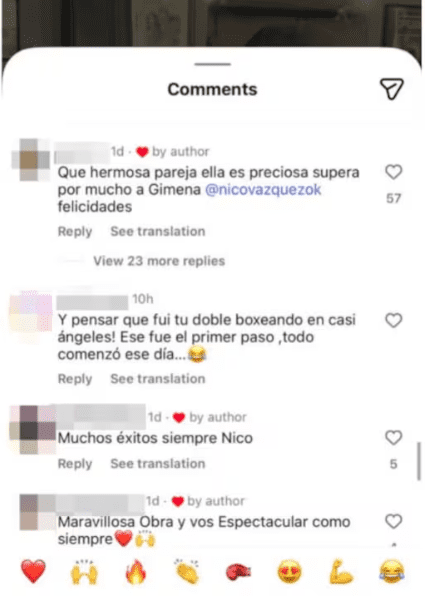Like the 'Y pensar que fui' comment

point(393,320)
